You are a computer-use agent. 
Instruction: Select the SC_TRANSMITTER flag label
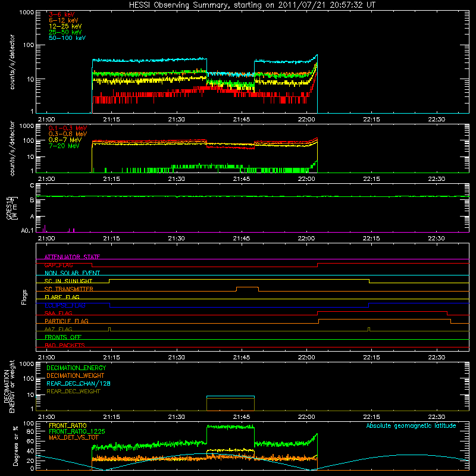tap(68, 289)
